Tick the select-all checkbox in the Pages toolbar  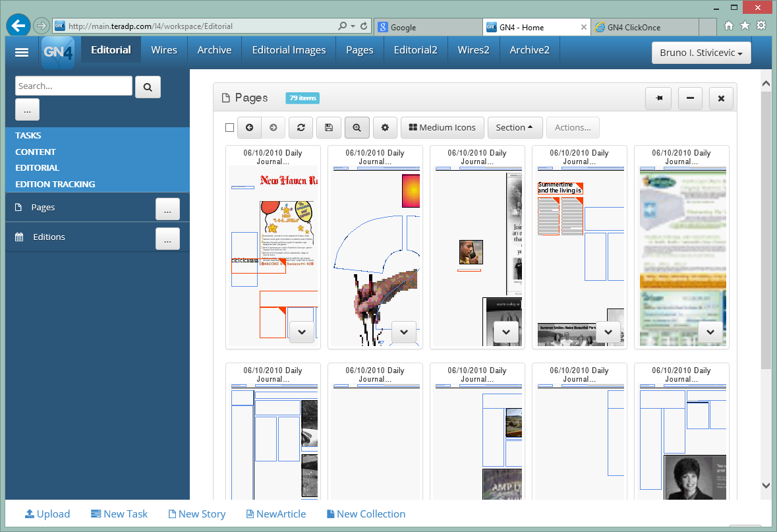(x=229, y=127)
